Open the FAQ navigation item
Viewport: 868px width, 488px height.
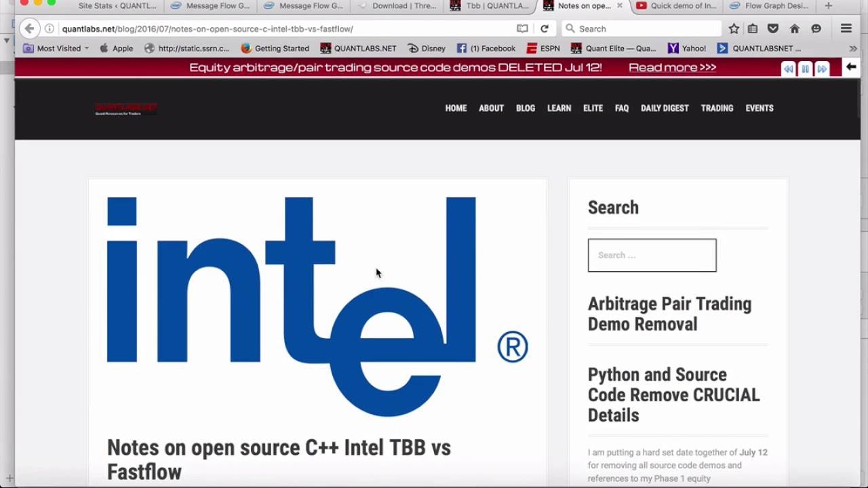[622, 108]
